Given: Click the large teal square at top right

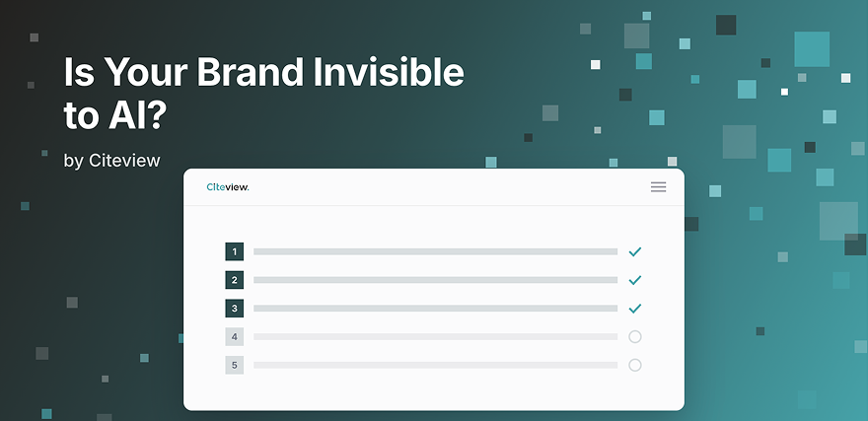Looking at the screenshot, I should pyautogui.click(x=812, y=49).
